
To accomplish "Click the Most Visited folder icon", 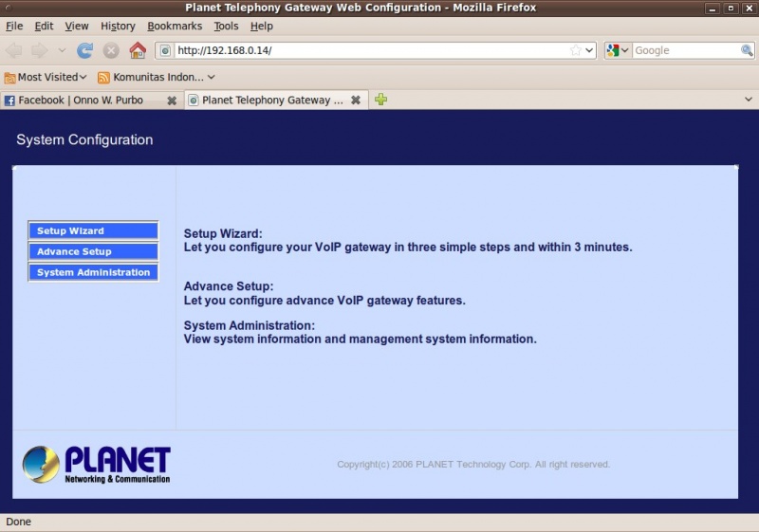I will click(x=9, y=78).
